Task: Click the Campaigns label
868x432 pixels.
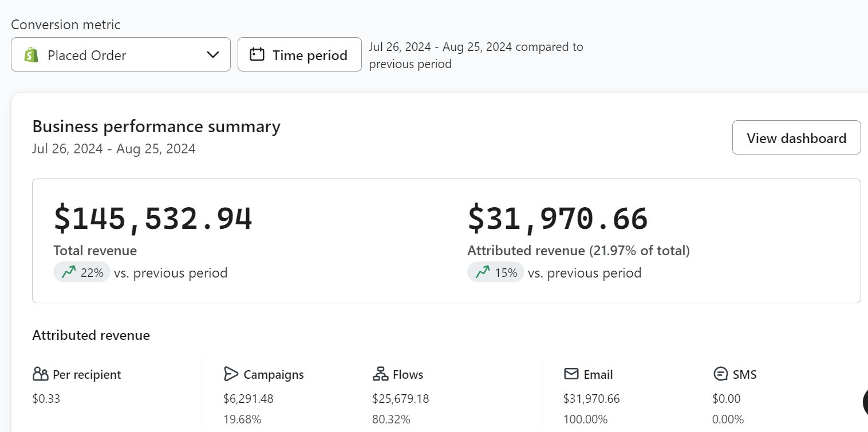Action: point(274,375)
